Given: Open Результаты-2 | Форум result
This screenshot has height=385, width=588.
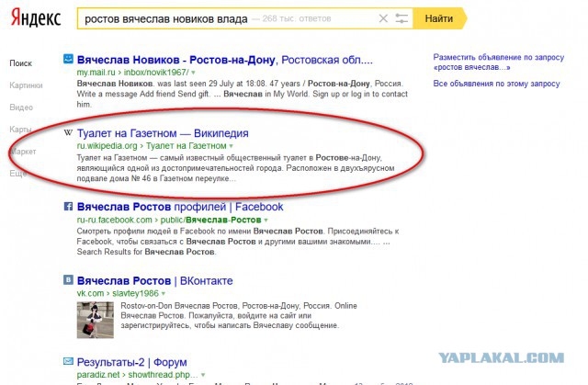Looking at the screenshot, I should pyautogui.click(x=131, y=362).
